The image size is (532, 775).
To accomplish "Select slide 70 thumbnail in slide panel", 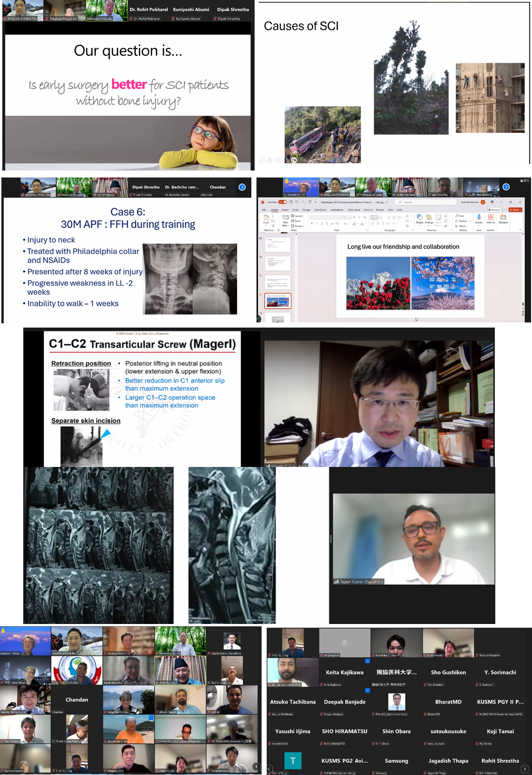I will pos(278,263).
